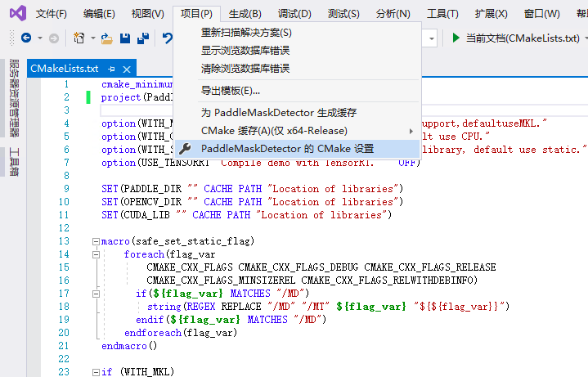The width and height of the screenshot is (588, 377).
Task: Choose 重新扫描解决方案(S) from the menu
Action: point(298,33)
